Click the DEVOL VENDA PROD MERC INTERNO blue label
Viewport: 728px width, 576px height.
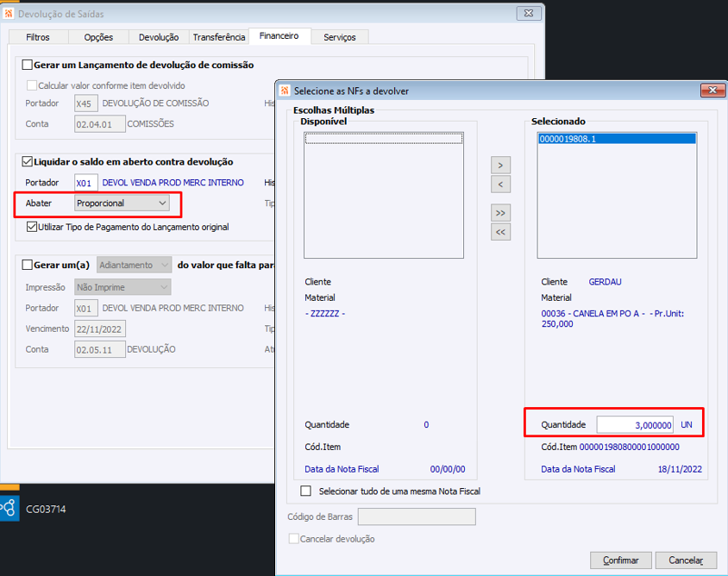[173, 183]
